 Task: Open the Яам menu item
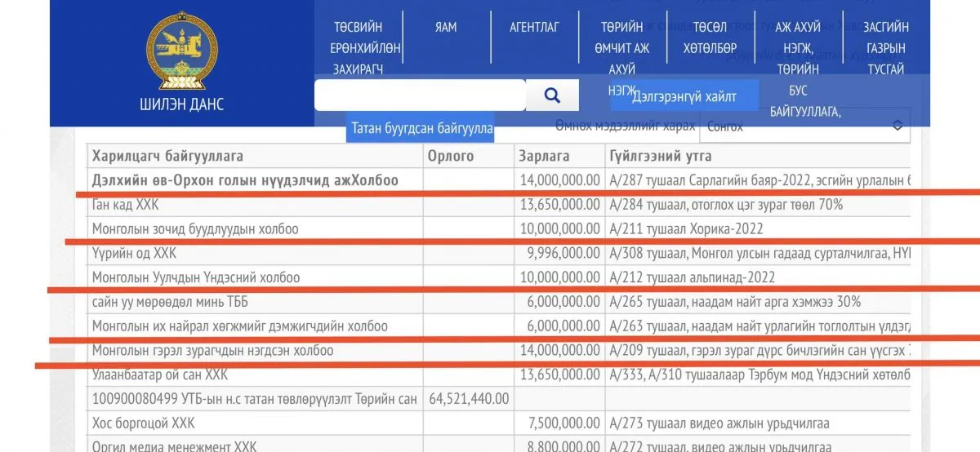[x=446, y=27]
